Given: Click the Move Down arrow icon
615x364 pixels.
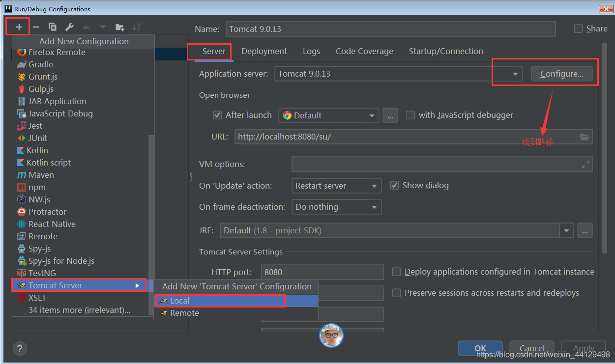Looking at the screenshot, I should (x=103, y=27).
